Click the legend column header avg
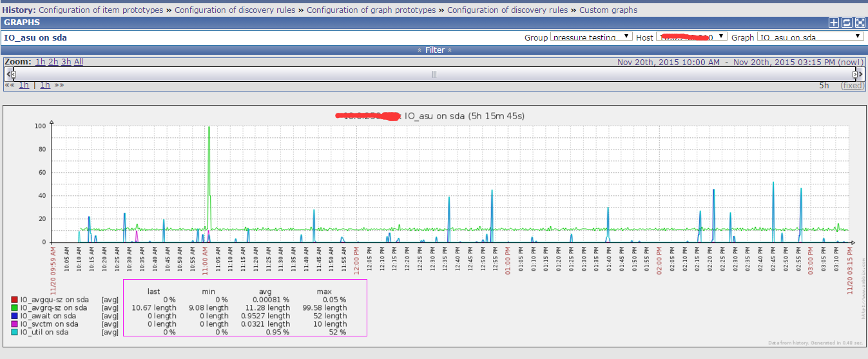868x359 pixels. (265, 291)
